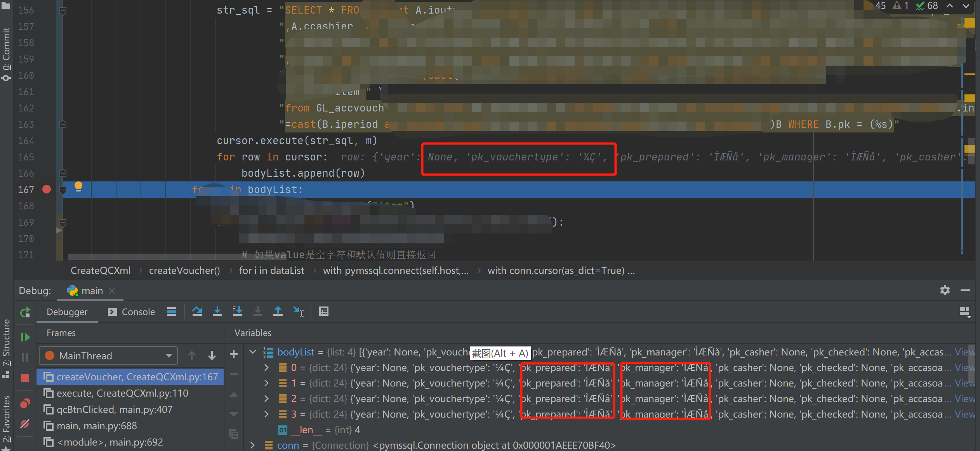
Task: Click the intention action lightbulb on line 167
Action: [78, 187]
